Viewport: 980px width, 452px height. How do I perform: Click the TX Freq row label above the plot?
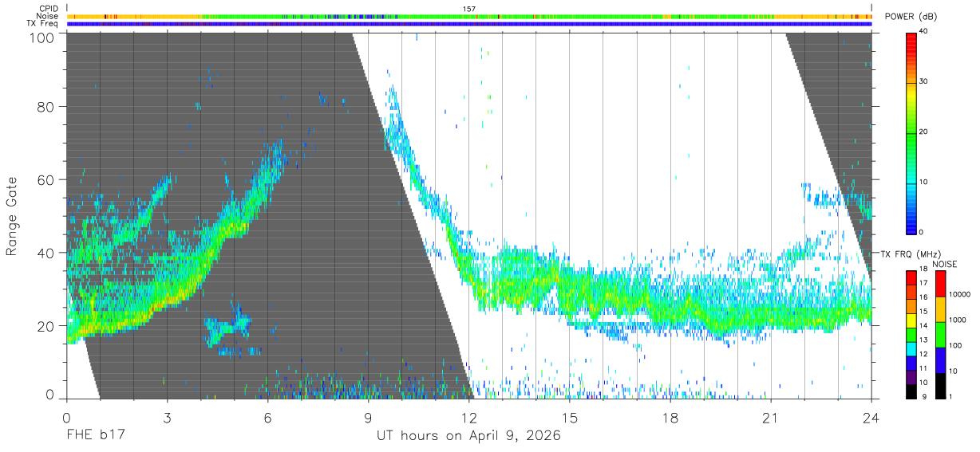[42, 24]
